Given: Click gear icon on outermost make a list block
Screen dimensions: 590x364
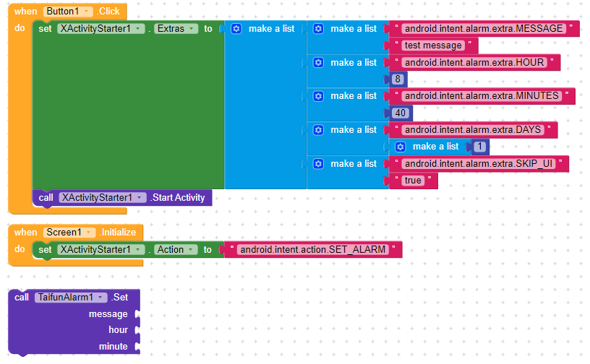Looking at the screenshot, I should [x=236, y=29].
